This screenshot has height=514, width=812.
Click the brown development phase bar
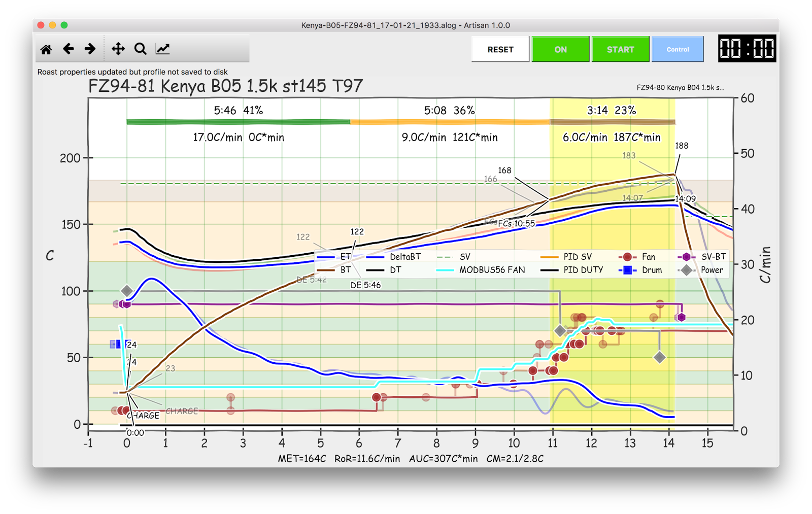click(613, 122)
